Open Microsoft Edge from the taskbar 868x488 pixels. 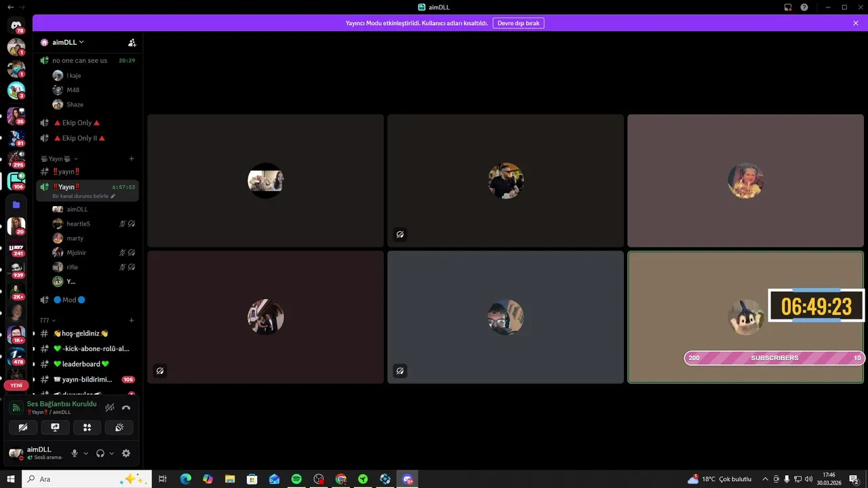click(185, 479)
